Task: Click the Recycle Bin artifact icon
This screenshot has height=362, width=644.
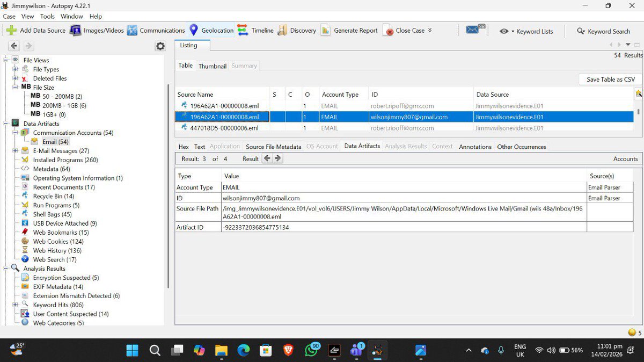Action: [x=25, y=197]
